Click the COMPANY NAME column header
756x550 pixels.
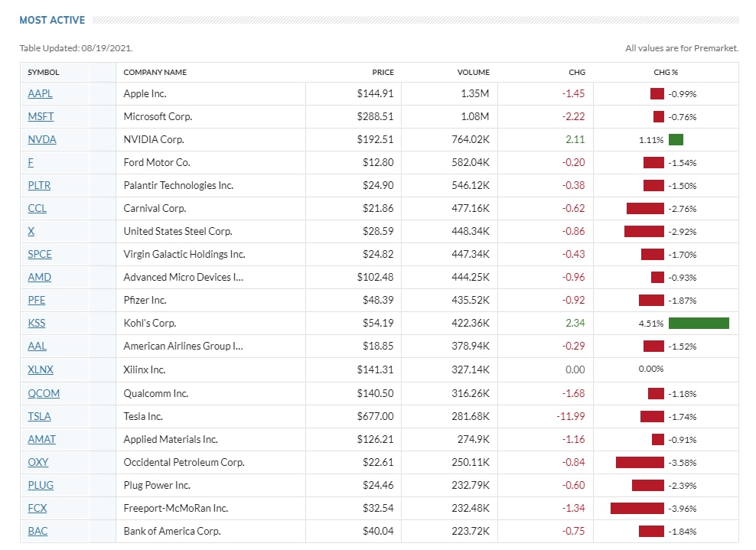point(155,73)
